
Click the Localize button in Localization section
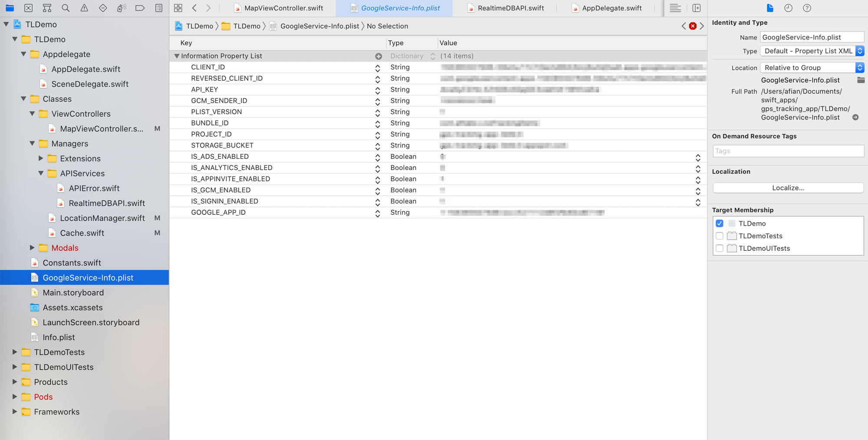point(788,187)
